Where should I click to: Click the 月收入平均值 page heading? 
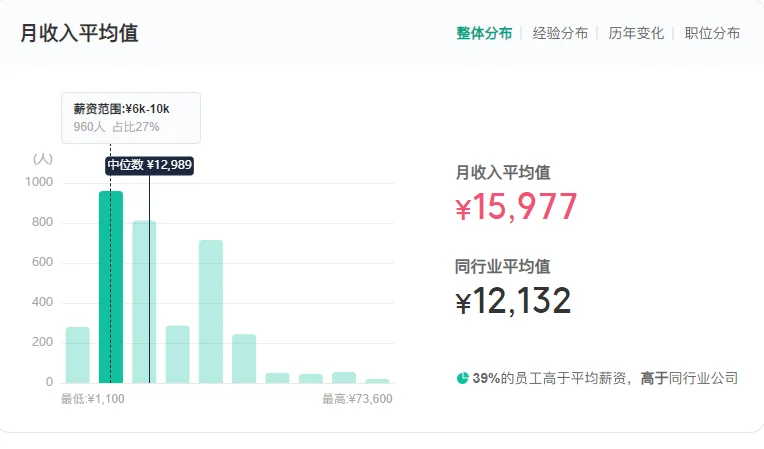coord(79,33)
